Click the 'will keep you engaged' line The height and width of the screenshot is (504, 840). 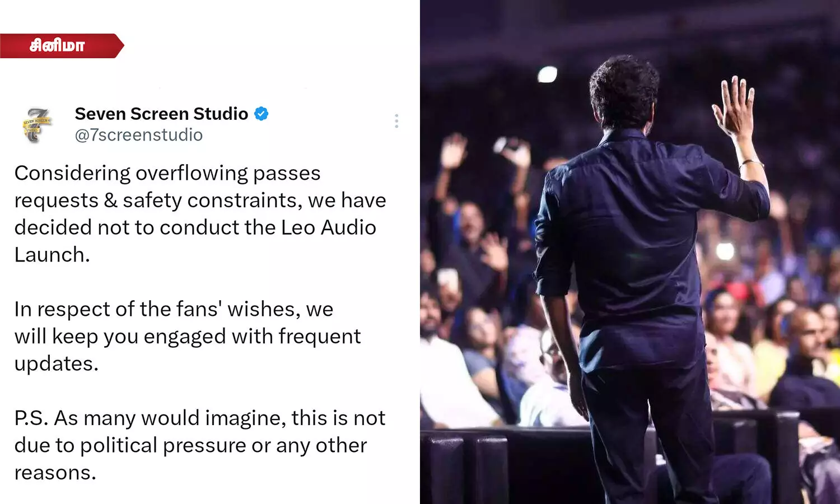[x=188, y=337]
